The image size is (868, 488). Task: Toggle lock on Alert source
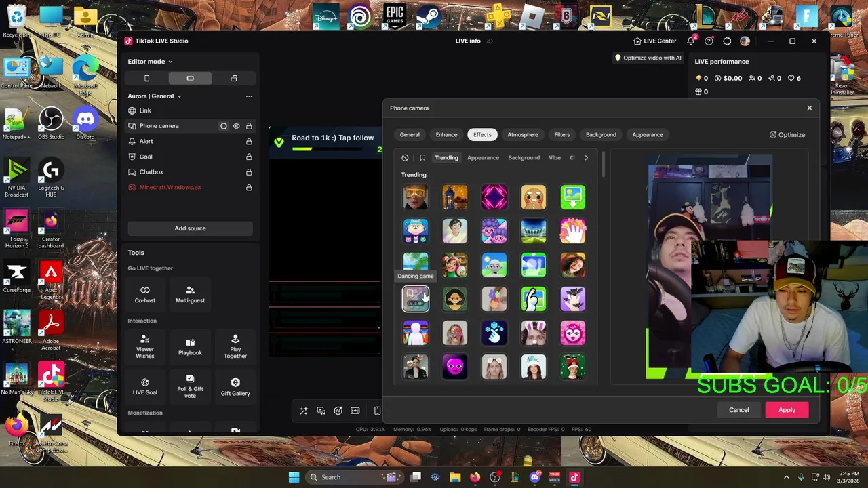point(249,141)
